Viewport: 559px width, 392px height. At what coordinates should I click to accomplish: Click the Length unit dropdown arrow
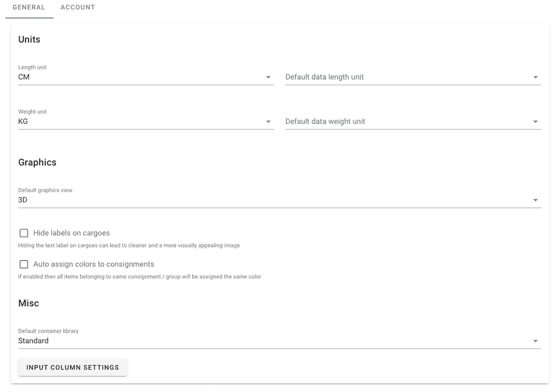[x=268, y=77]
